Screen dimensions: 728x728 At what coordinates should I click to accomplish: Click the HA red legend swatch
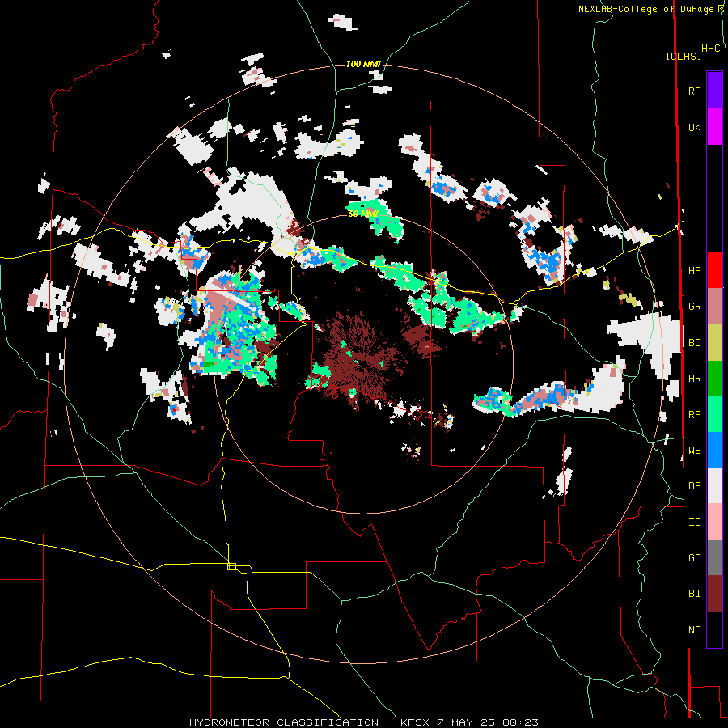[x=714, y=270]
